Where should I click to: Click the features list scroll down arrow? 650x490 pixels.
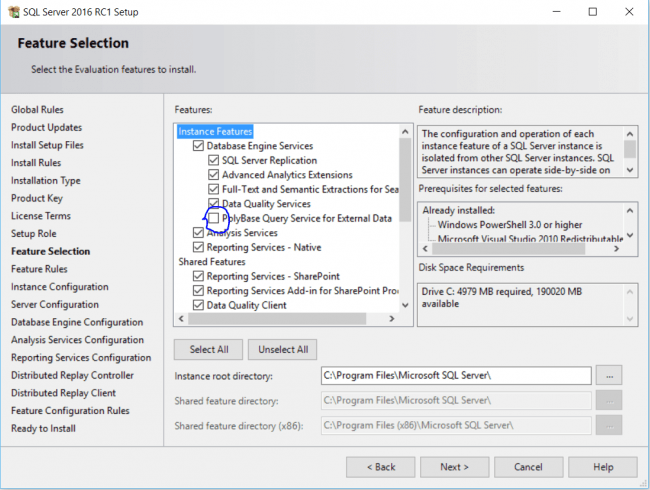[x=405, y=305]
